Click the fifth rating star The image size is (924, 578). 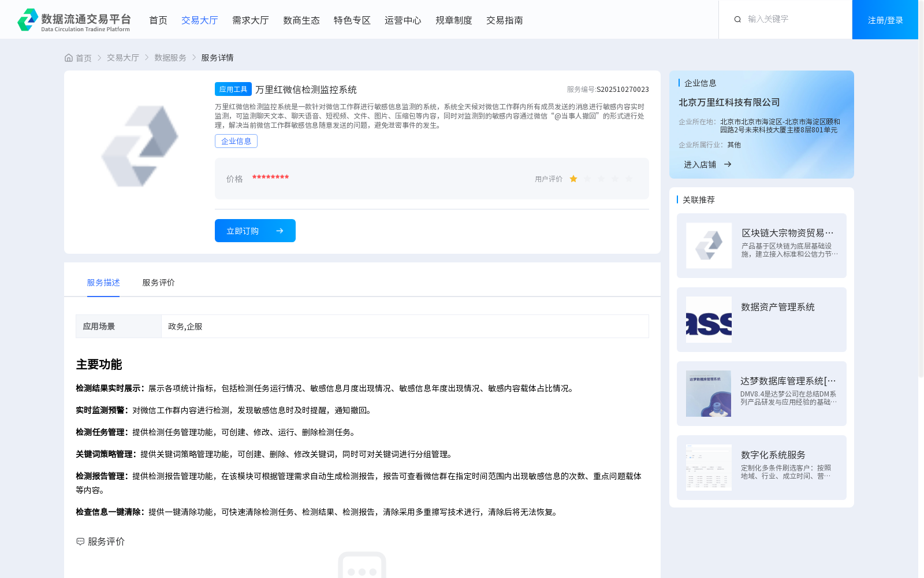(629, 179)
